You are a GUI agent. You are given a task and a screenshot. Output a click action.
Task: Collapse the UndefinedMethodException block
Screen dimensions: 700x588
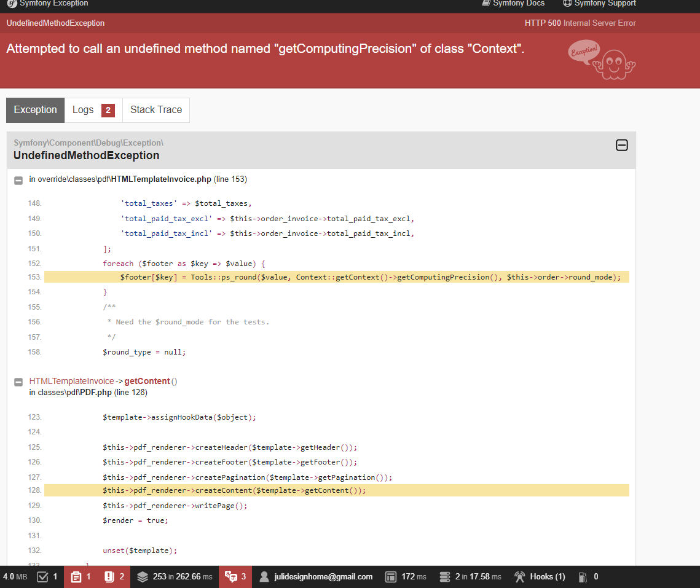[621, 146]
